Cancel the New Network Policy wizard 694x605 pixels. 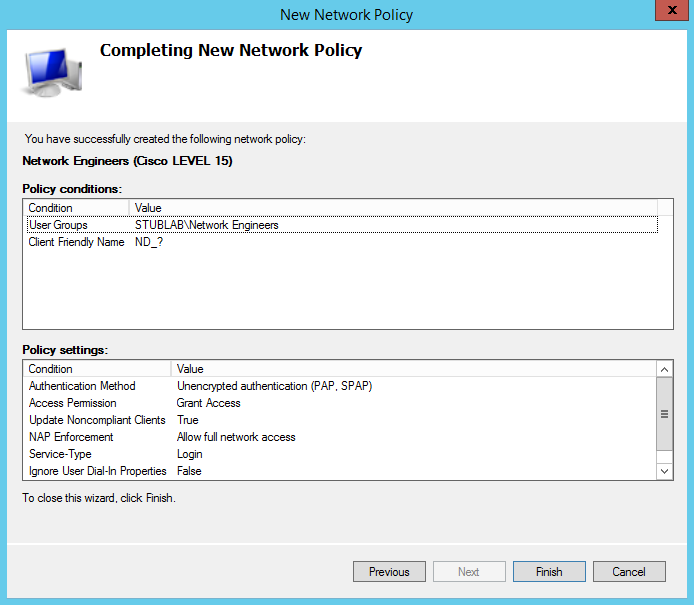pos(629,571)
